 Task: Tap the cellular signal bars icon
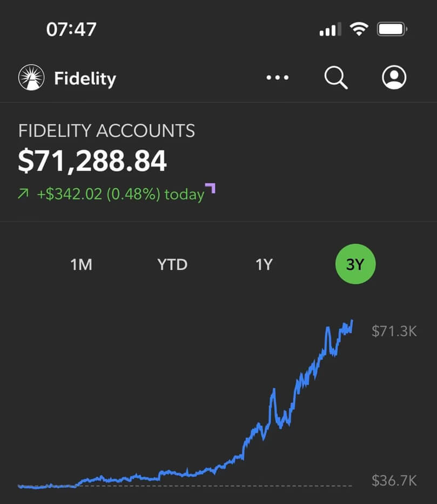(331, 30)
